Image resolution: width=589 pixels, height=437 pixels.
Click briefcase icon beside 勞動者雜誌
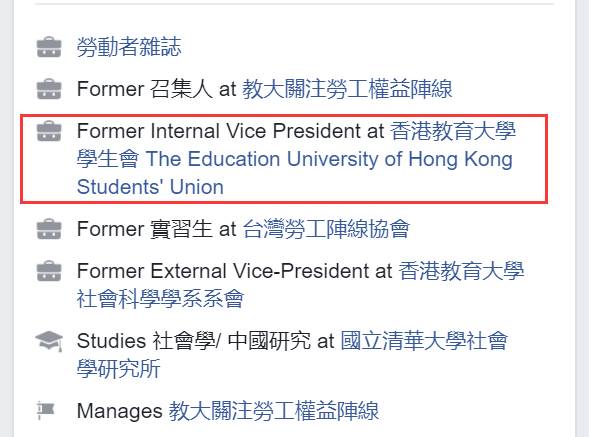[x=49, y=47]
